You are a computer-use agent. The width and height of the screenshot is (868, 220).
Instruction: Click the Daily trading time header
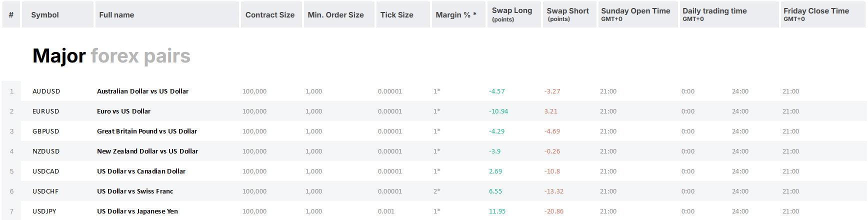714,14
